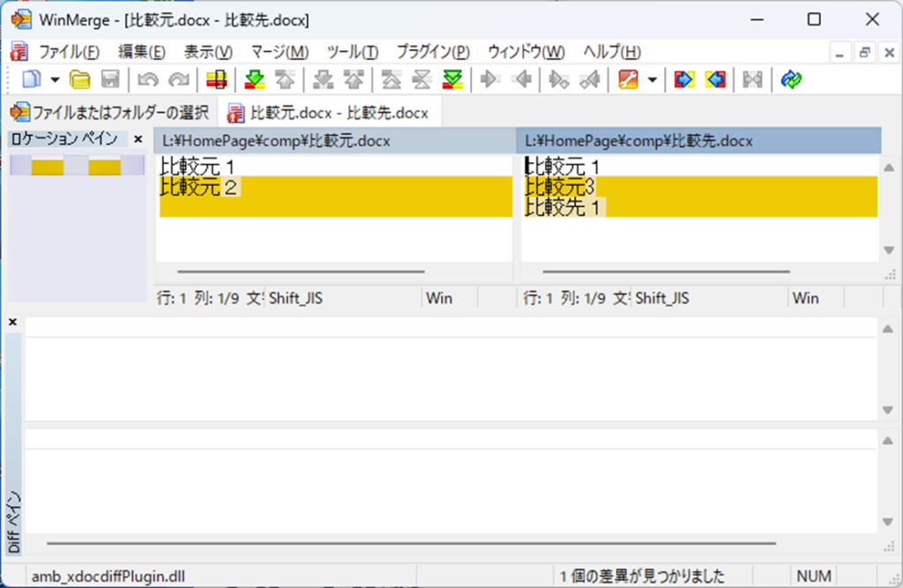Image resolution: width=903 pixels, height=588 pixels.
Task: Close the Diff pane with X
Action: tap(12, 323)
